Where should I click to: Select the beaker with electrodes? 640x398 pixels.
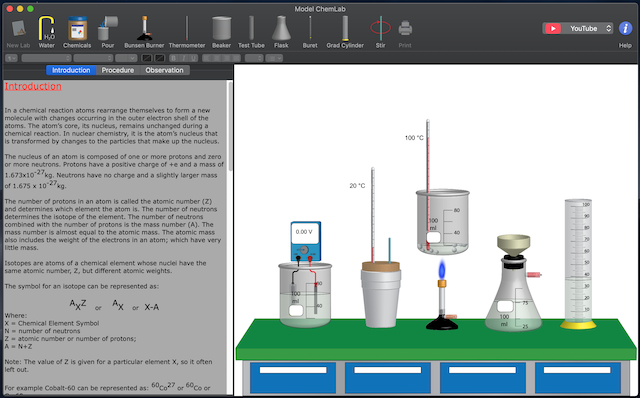(305, 295)
